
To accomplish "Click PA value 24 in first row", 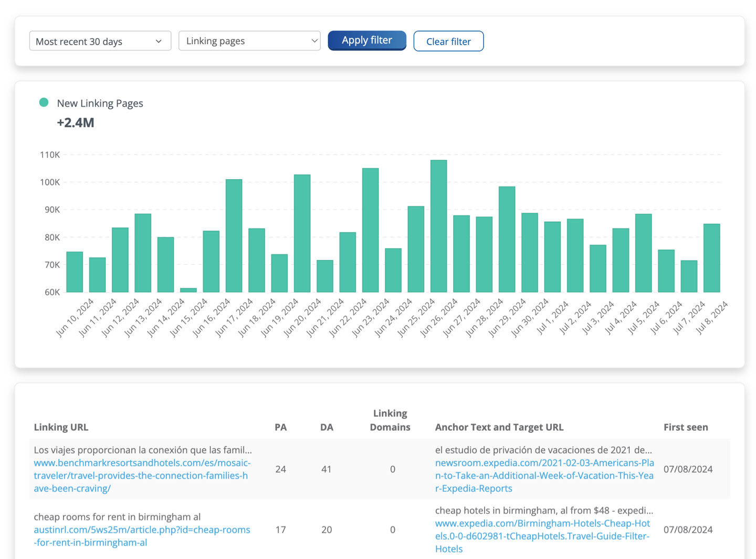I will (x=281, y=469).
